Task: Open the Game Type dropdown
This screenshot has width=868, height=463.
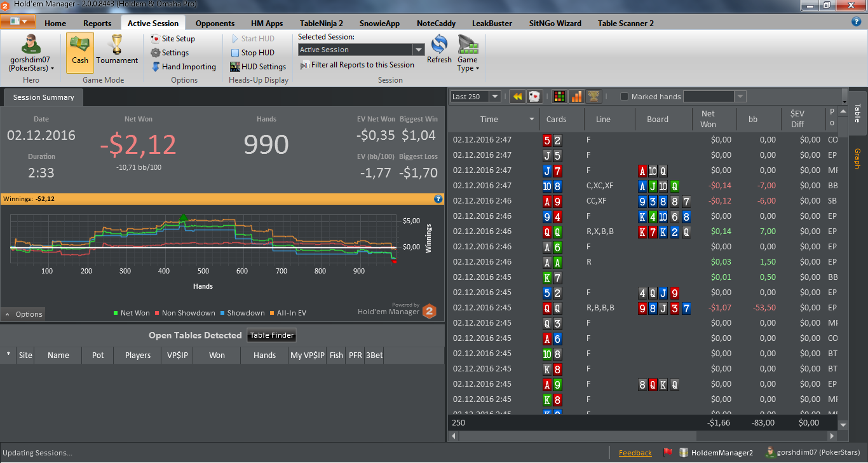Action: (468, 54)
